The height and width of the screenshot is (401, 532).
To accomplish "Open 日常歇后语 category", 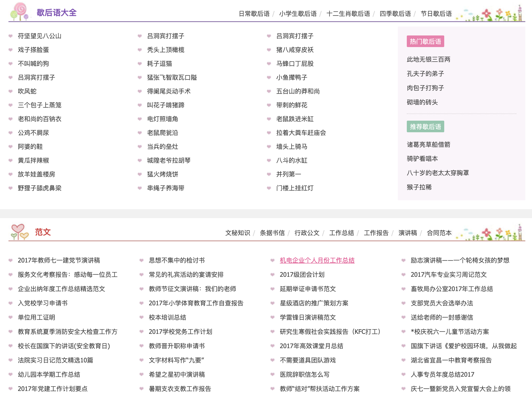I will (x=254, y=14).
